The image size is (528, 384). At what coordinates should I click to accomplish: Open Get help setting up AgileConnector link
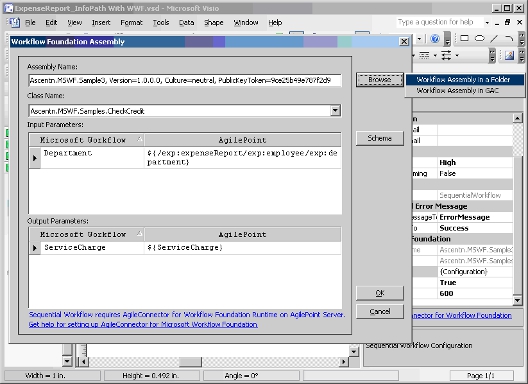point(143,324)
